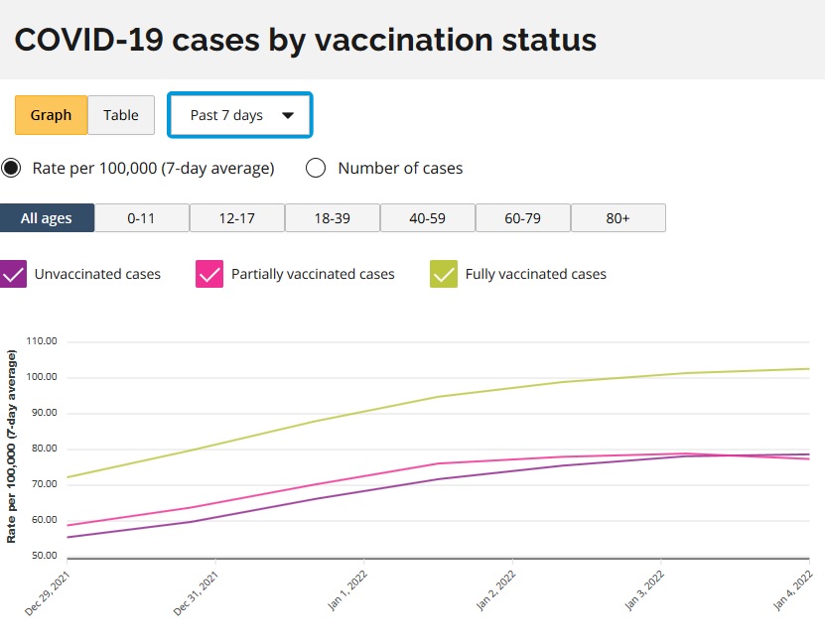The image size is (825, 644).
Task: Choose the 40-59 age group
Action: (x=428, y=218)
